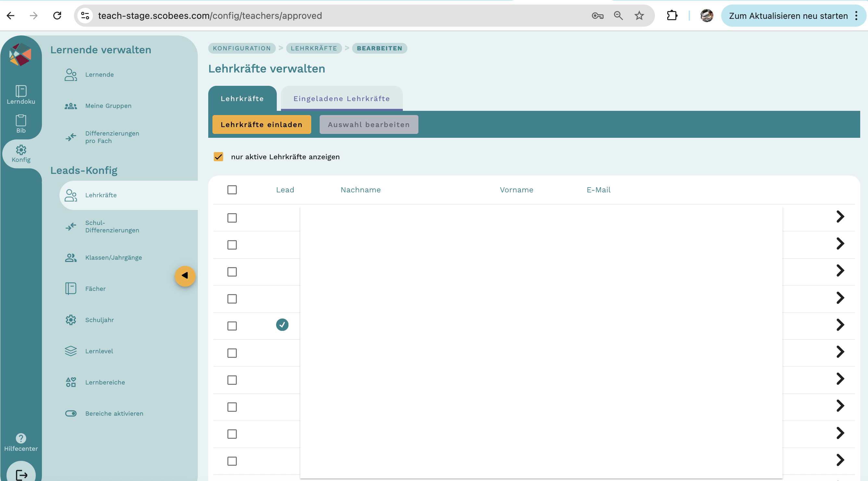Tick the select-all checkbox in table header
The image size is (868, 481).
pos(232,190)
